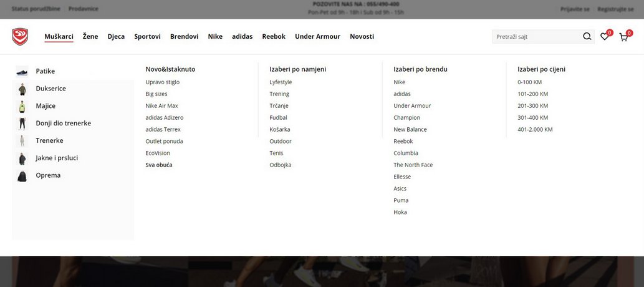Open the Sva obuća link
The width and height of the screenshot is (644, 287).
pyautogui.click(x=159, y=165)
